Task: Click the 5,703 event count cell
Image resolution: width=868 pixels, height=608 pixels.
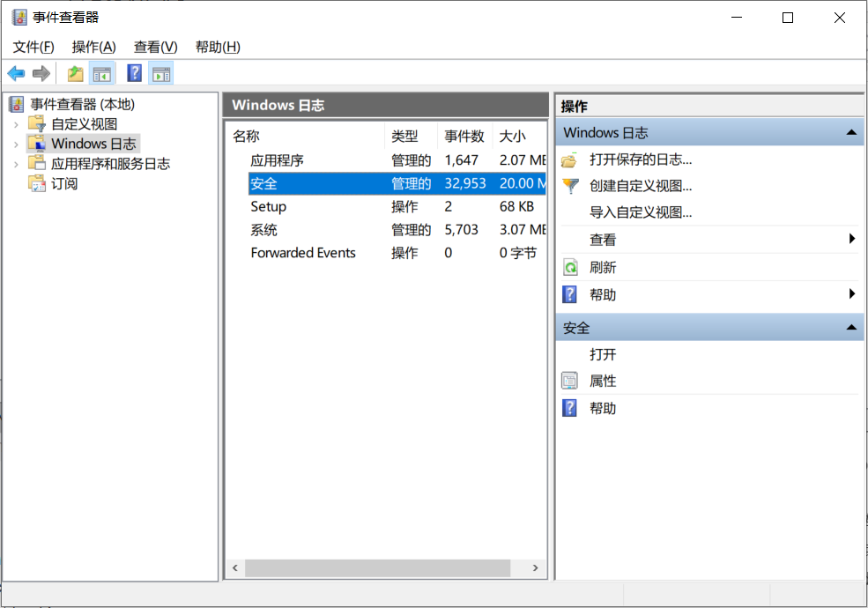Action: point(461,230)
